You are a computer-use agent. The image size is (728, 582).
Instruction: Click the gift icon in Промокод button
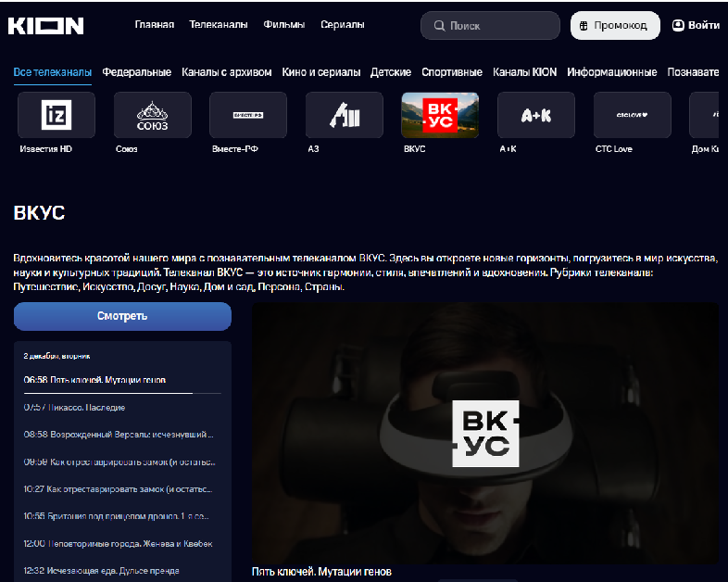point(584,26)
